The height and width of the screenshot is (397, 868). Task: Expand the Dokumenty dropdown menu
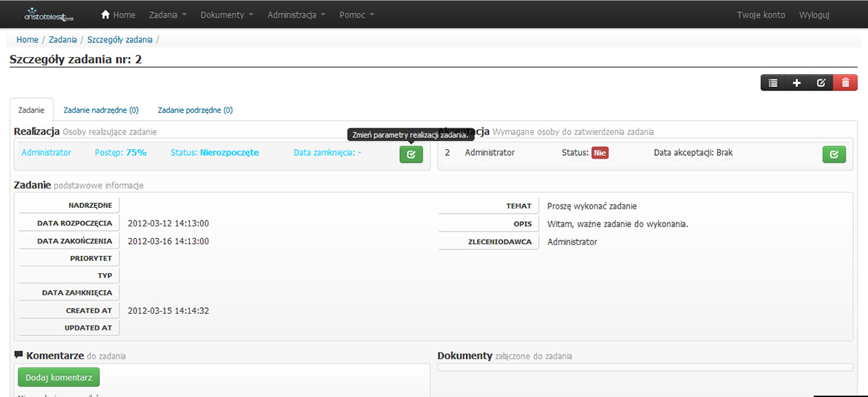pyautogui.click(x=227, y=15)
